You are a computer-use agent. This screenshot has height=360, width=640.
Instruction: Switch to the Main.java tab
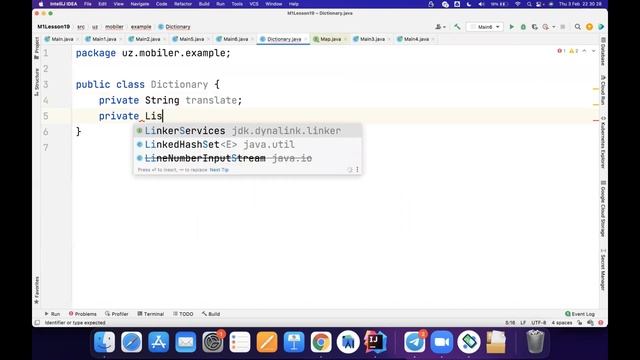62,39
